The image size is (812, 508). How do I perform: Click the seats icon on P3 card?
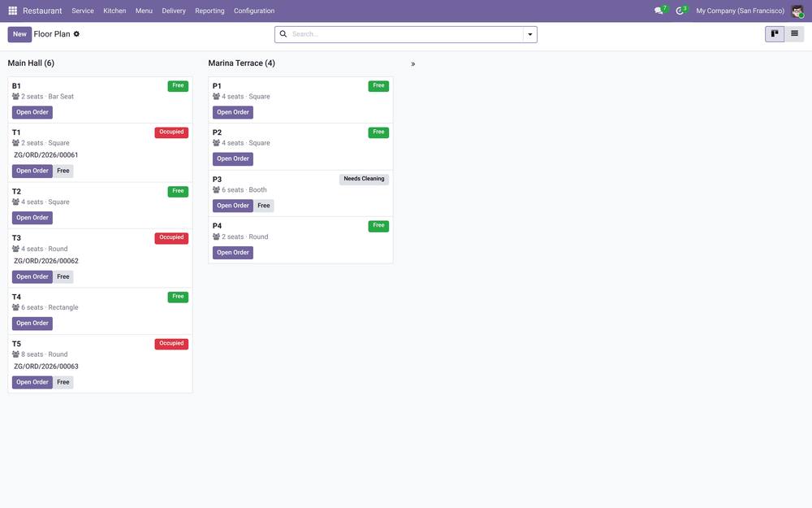click(216, 189)
